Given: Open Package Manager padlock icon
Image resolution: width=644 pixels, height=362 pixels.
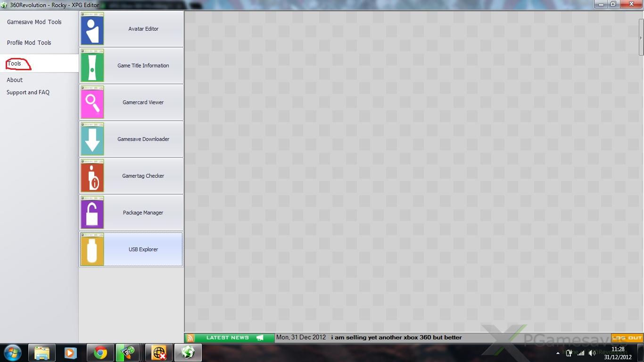Looking at the screenshot, I should tap(92, 213).
